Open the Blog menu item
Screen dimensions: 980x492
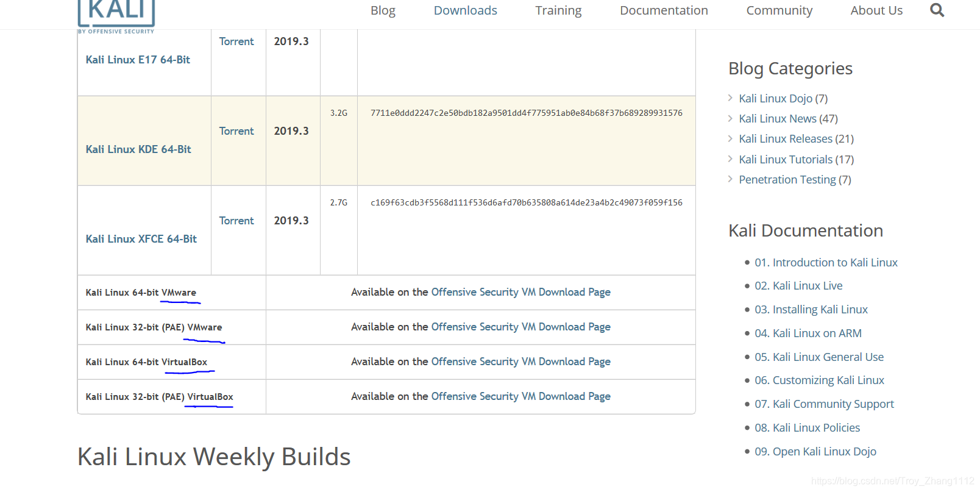pyautogui.click(x=383, y=10)
